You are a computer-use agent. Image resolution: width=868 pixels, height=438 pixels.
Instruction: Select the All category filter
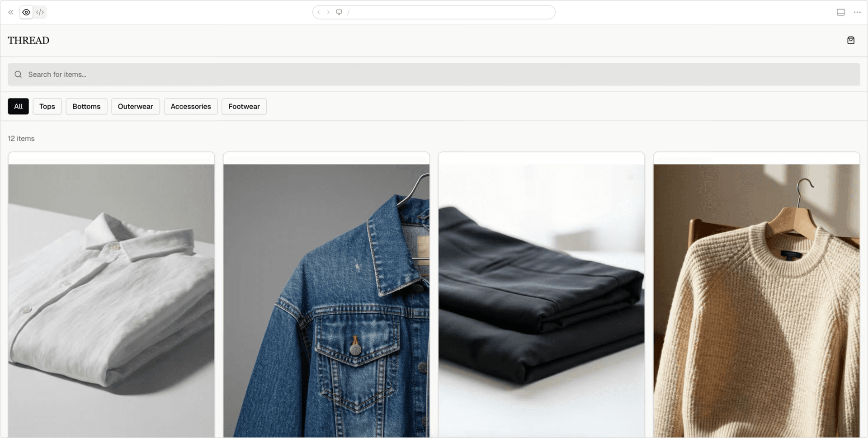18,106
